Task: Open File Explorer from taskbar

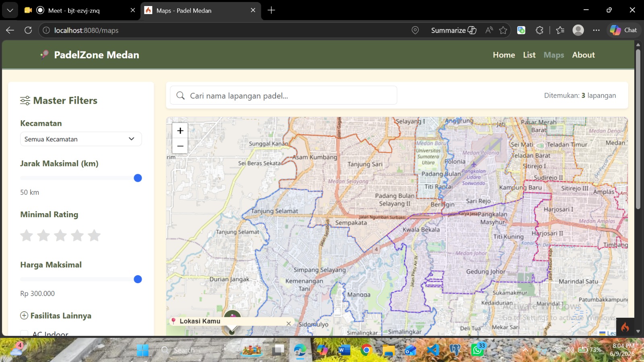Action: click(x=388, y=350)
